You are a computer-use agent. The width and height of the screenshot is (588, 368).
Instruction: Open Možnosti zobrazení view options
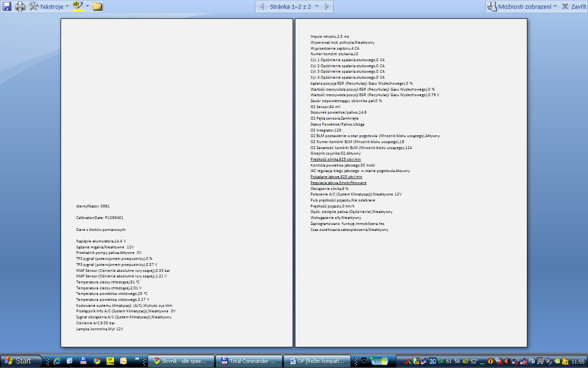pos(523,6)
